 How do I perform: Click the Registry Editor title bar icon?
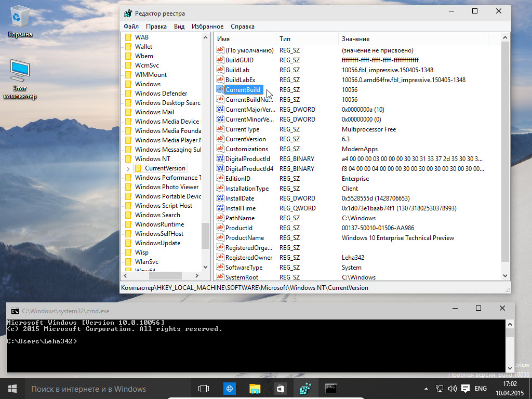click(x=128, y=14)
